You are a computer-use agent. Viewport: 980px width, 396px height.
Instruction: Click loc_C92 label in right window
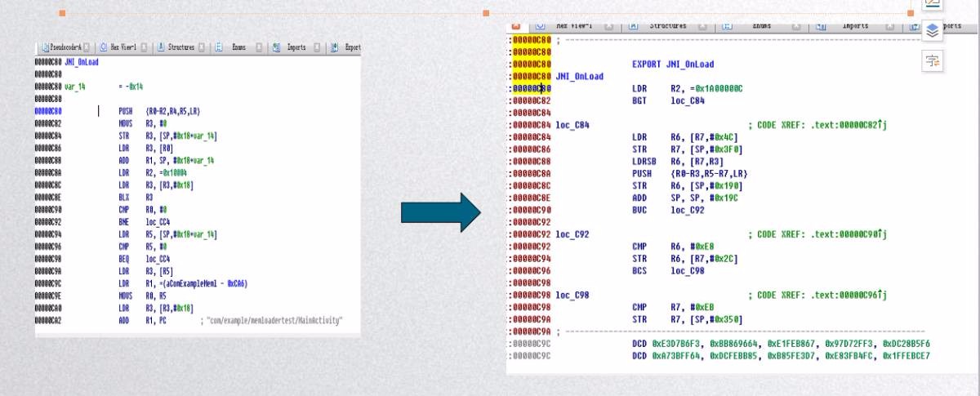573,235
